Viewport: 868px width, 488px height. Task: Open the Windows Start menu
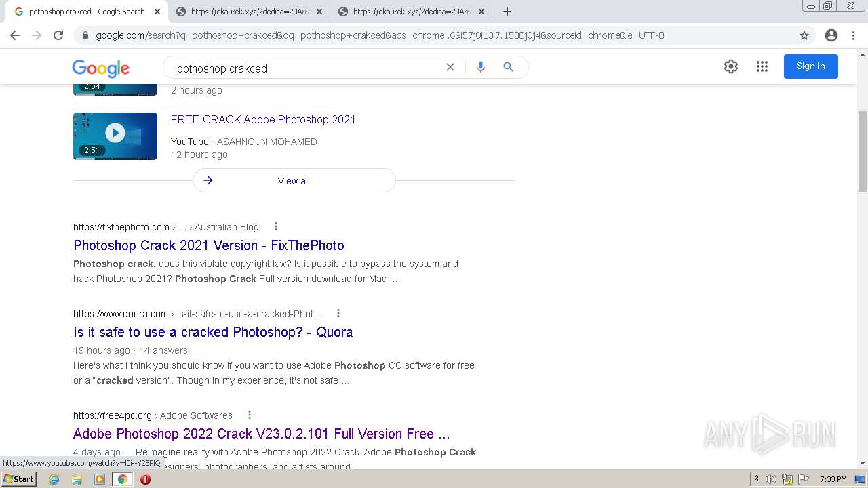click(x=18, y=479)
